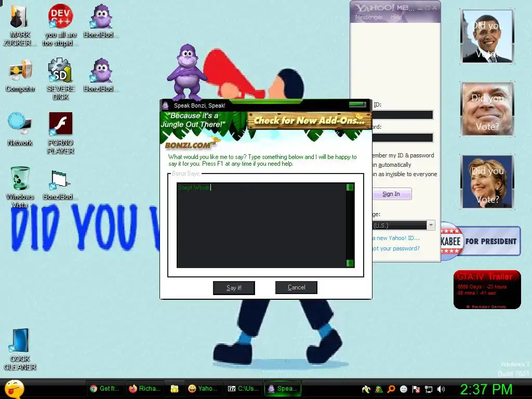Screen dimensions: 532x399
Task: Toggle remember 'my ID & password' option
Action: click(403, 155)
